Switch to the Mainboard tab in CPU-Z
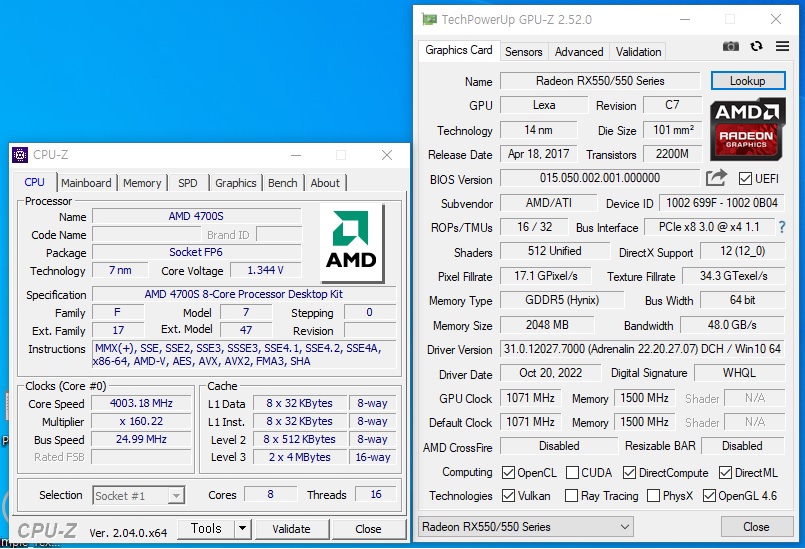This screenshot has width=805, height=549. coord(86,183)
